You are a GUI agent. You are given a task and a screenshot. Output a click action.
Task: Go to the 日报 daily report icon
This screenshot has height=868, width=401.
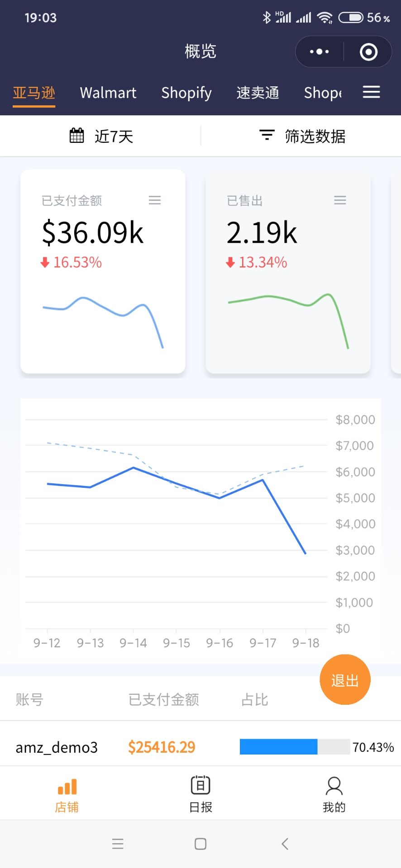coord(200,786)
